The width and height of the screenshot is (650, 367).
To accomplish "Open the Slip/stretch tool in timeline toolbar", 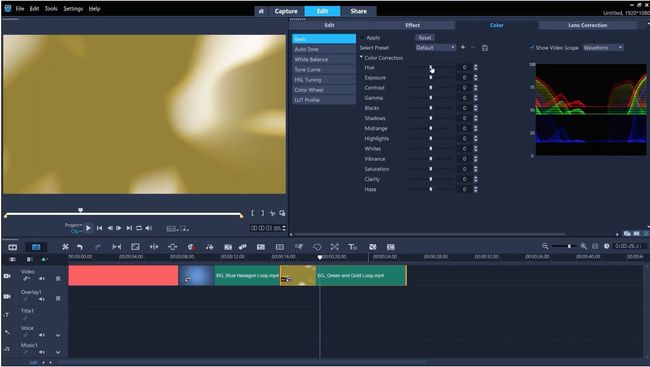I will pyautogui.click(x=117, y=247).
